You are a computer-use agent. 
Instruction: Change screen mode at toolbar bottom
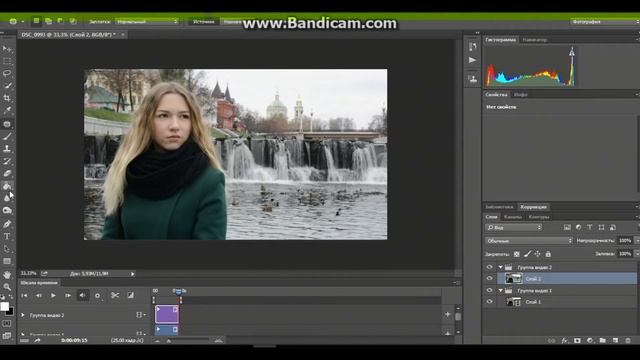click(x=7, y=336)
